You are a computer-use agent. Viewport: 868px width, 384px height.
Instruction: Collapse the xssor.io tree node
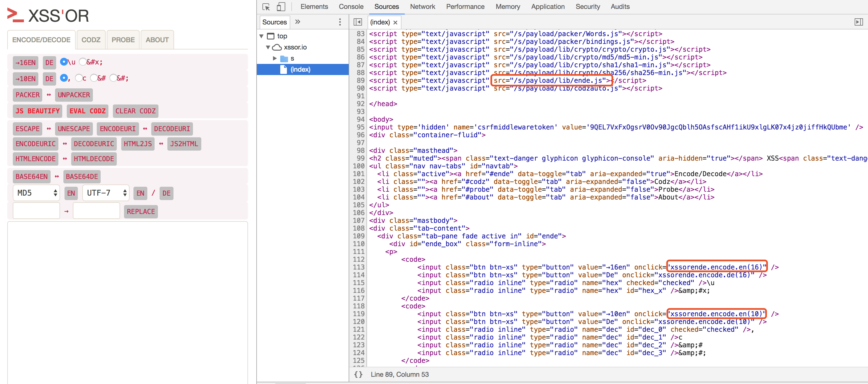coord(268,47)
